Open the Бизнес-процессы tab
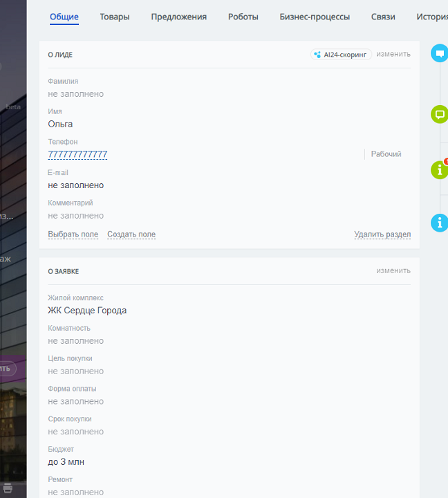Viewport: 448px width, 498px height. 315,17
